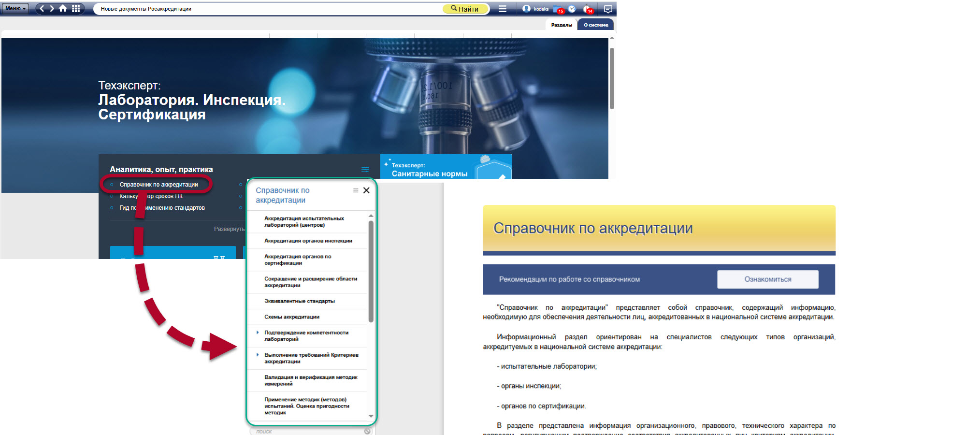980x435 pixels.
Task: Open the hamburger menu next to Найти
Action: coord(503,9)
